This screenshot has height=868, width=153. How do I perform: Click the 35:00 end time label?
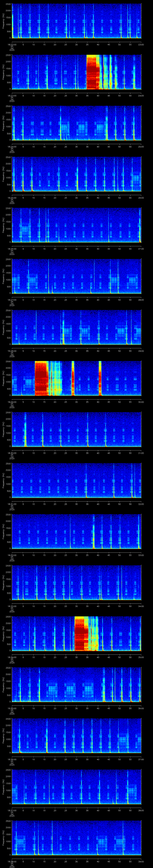pyautogui.click(x=141, y=657)
